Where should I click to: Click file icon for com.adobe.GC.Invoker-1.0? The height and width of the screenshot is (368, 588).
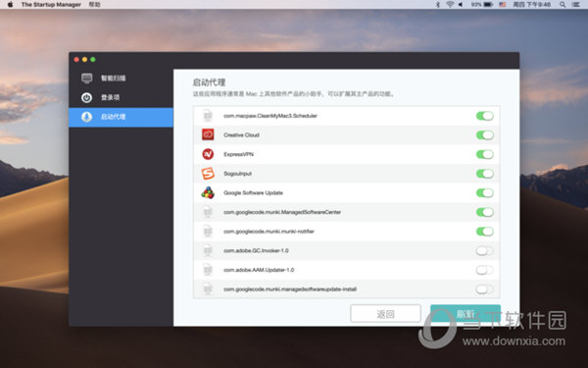point(208,250)
